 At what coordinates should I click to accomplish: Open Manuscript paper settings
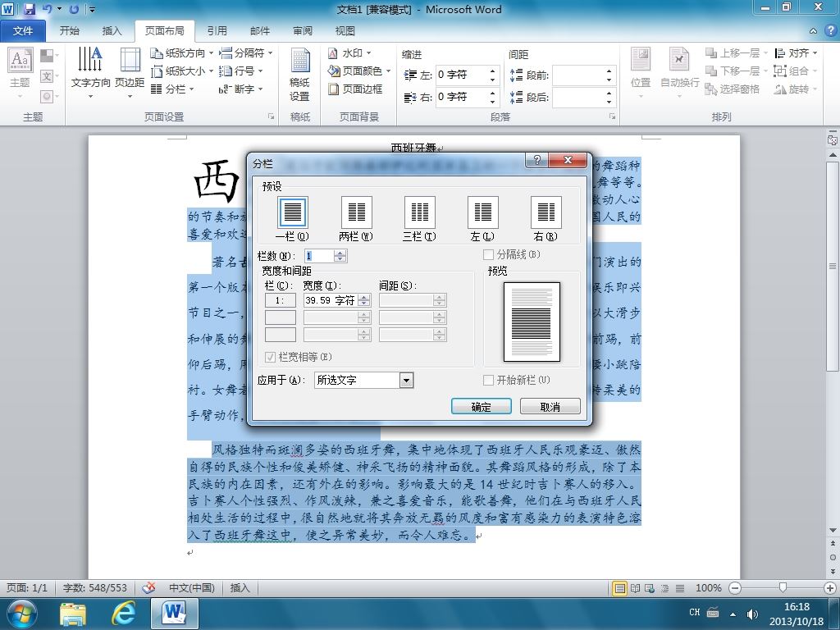click(300, 74)
